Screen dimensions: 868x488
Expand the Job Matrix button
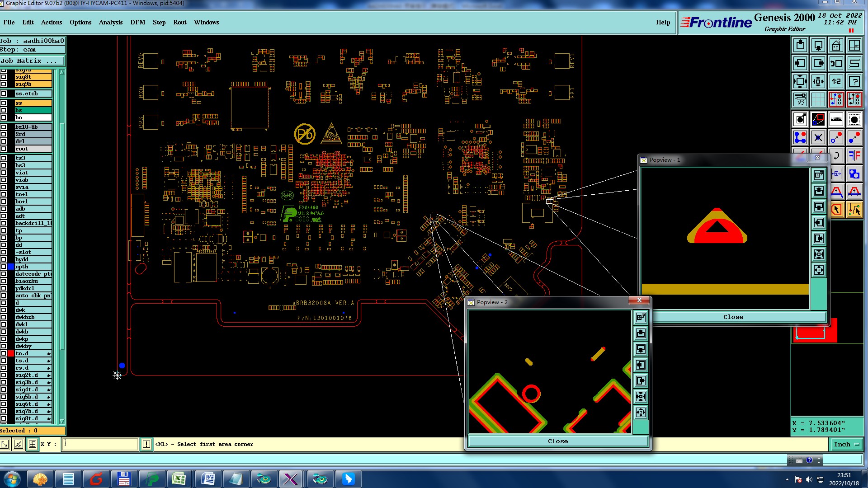32,61
